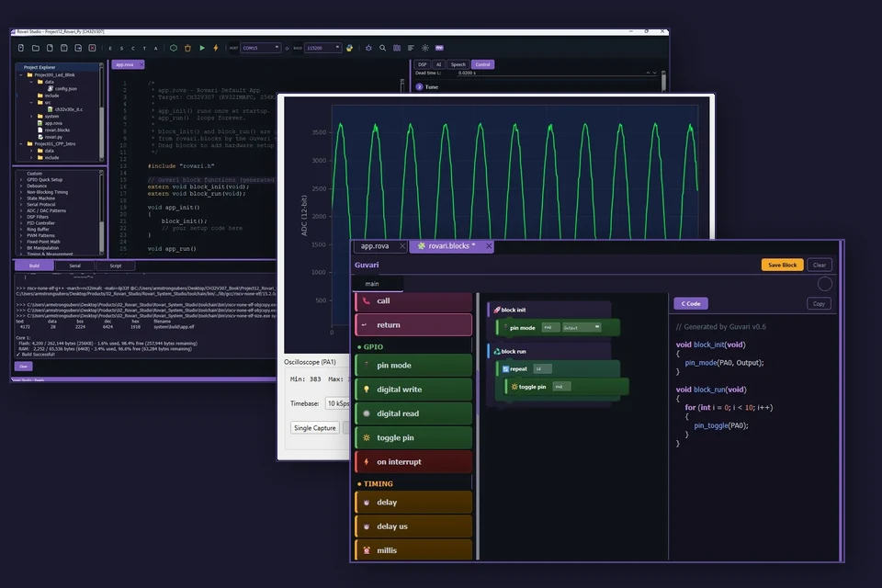Click toolbar letter T button
Screen dimensions: 882x588
(144, 49)
